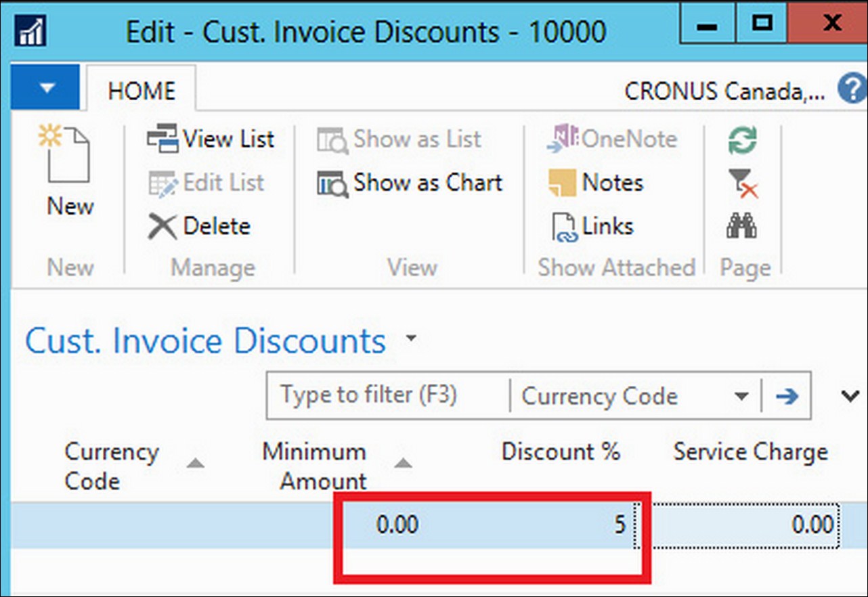Screen dimensions: 868x597
Task: Click the application icon in title bar
Action: pyautogui.click(x=30, y=30)
